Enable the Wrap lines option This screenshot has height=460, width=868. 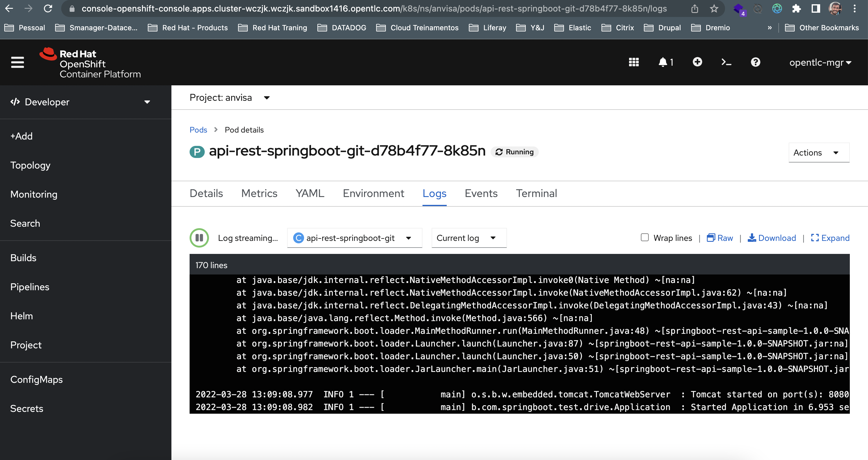pos(644,238)
